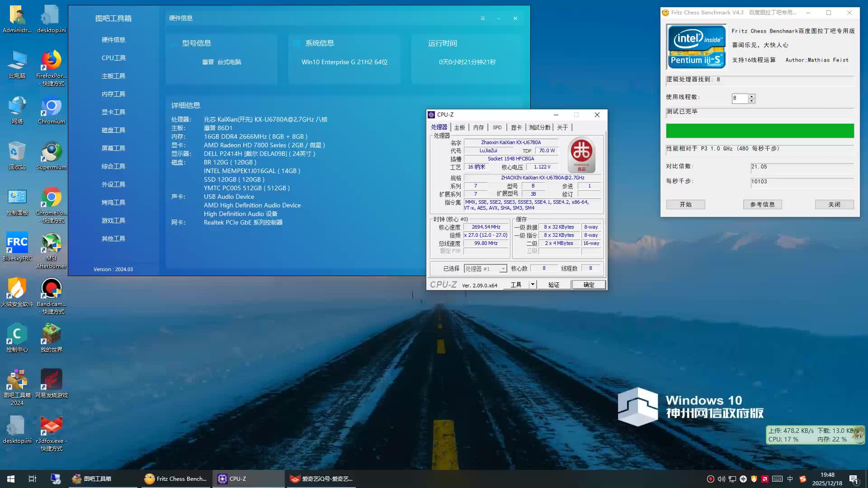Open 主板工具 in the sidebar

tap(113, 76)
